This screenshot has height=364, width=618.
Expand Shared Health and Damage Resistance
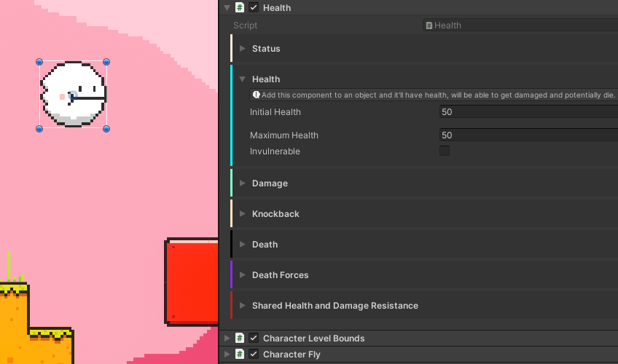click(243, 306)
